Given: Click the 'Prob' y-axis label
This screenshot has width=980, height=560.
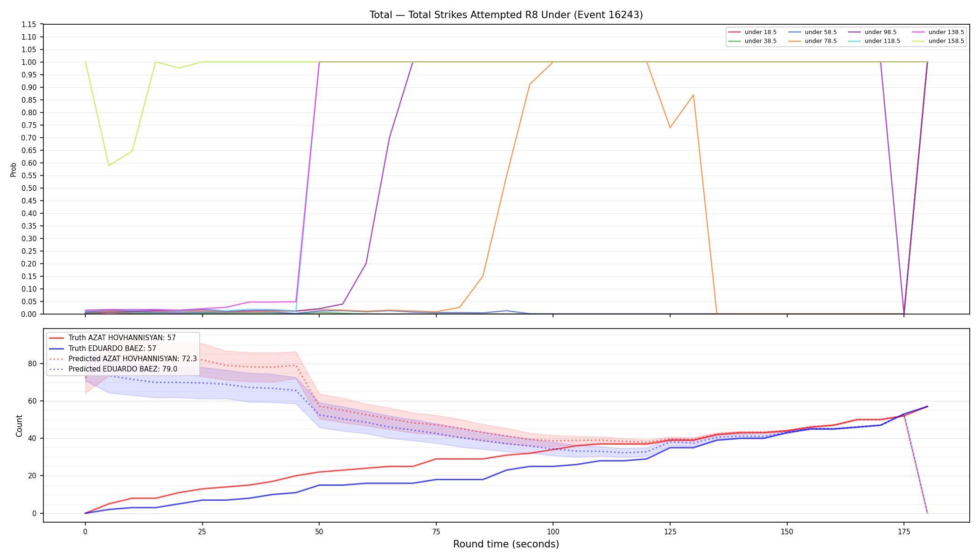Looking at the screenshot, I should pos(14,169).
